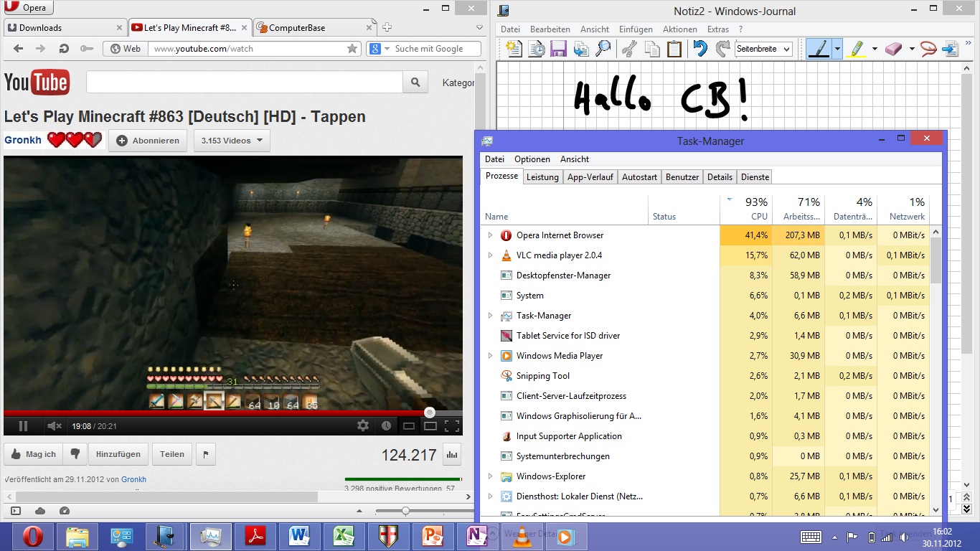980x551 pixels.
Task: Select the yellow Highlighter tool
Action: [856, 49]
